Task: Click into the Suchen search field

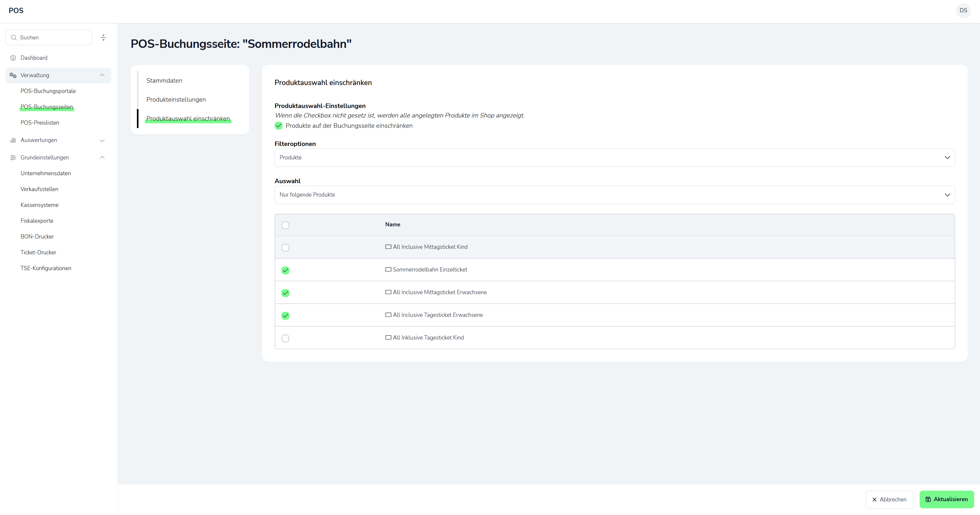Action: tap(53, 37)
